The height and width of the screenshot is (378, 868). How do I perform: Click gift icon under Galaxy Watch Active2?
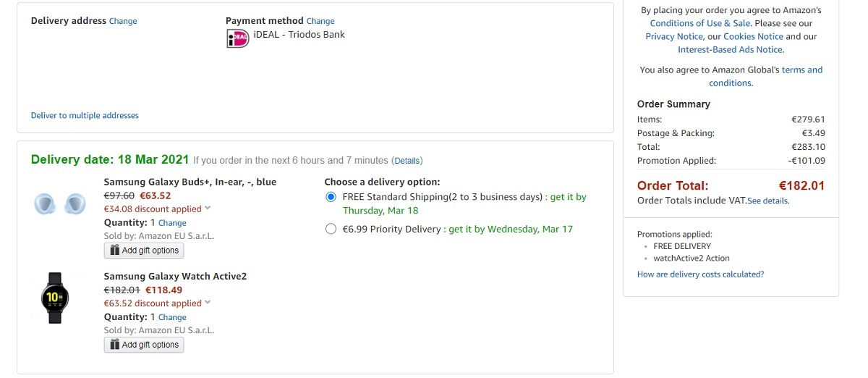114,345
